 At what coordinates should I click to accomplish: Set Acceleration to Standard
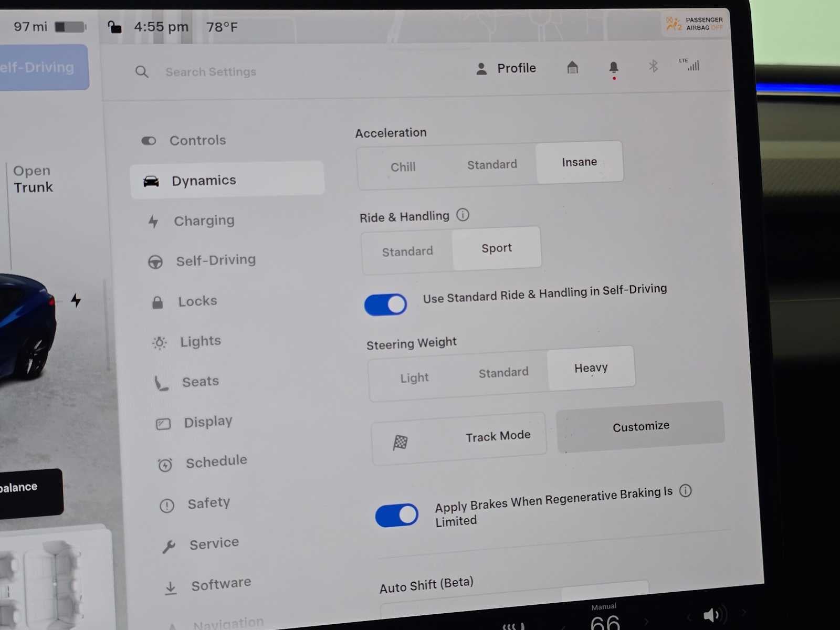coord(492,165)
